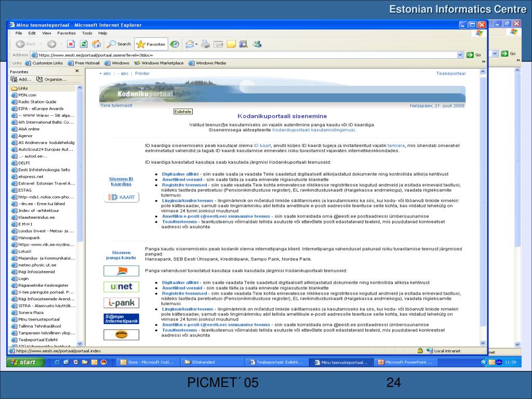Screen dimensions: 532x399
Task: Log in via S@mpo Internetipank logo
Action: (121, 318)
